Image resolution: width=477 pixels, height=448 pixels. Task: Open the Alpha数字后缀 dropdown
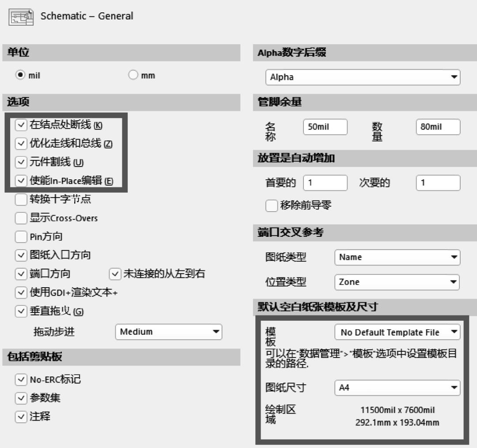pyautogui.click(x=363, y=77)
